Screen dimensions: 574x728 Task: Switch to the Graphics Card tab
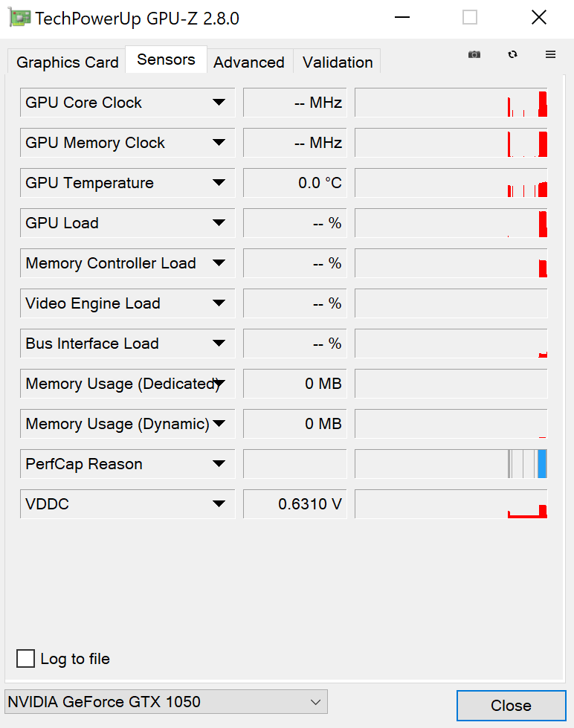68,62
